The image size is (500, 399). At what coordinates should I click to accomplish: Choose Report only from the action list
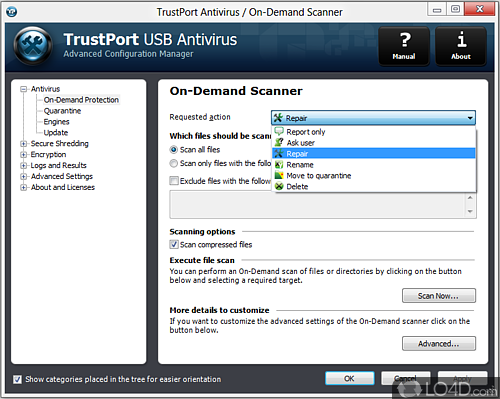[x=374, y=132]
